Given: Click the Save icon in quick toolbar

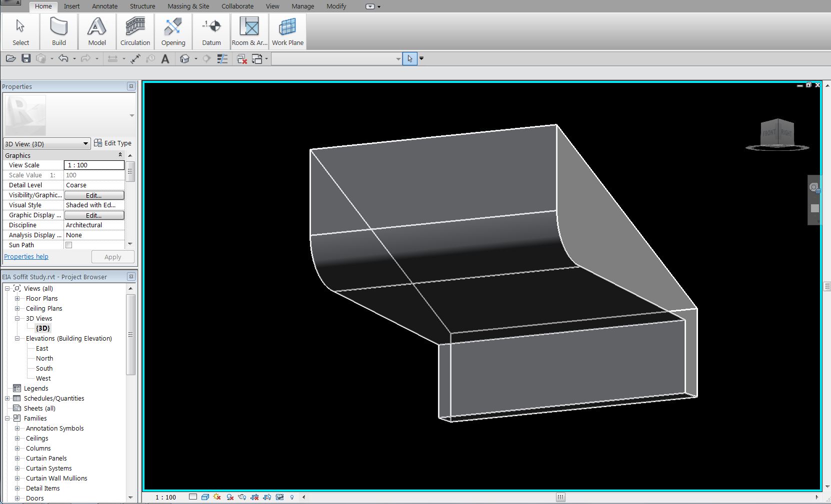Looking at the screenshot, I should pos(26,59).
